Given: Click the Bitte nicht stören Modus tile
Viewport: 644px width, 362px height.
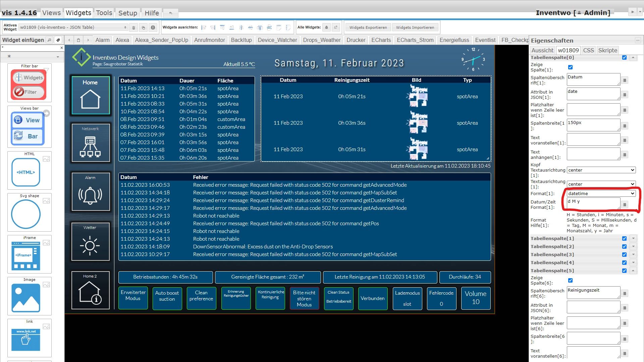Looking at the screenshot, I should click(304, 298).
